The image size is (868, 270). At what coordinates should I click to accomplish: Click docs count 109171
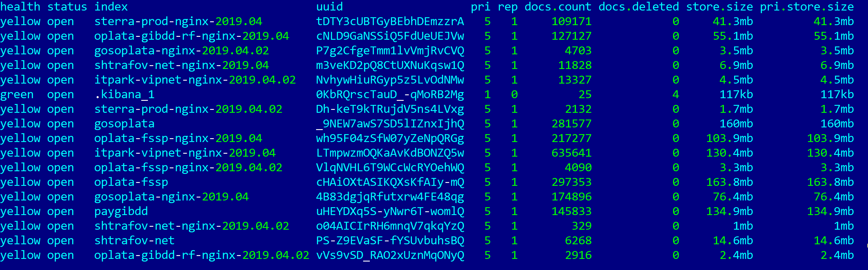572,22
